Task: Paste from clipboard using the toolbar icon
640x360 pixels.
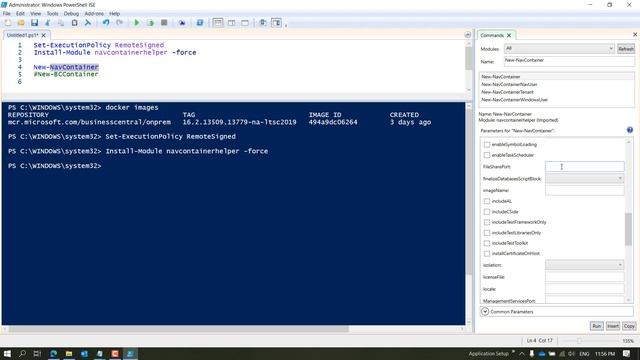Action: pos(74,23)
